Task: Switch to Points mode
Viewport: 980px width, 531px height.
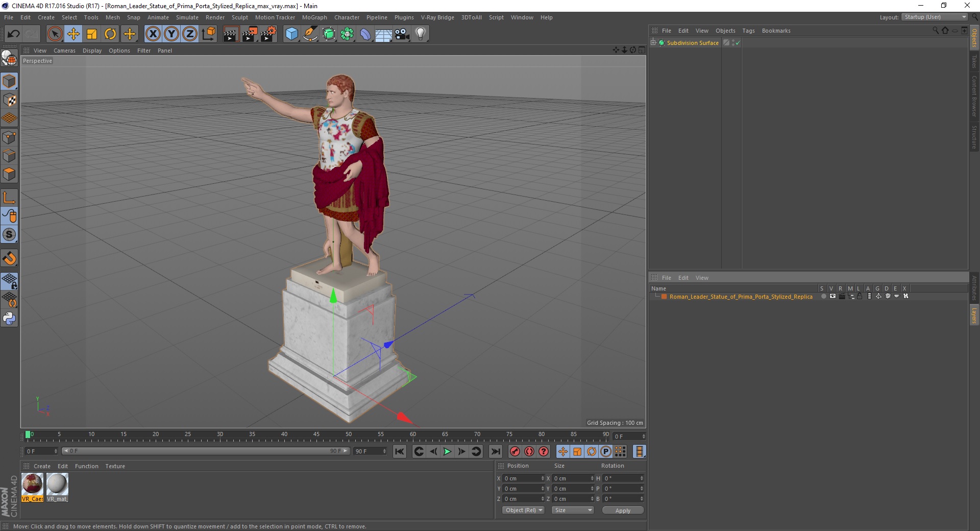Action: (9, 137)
